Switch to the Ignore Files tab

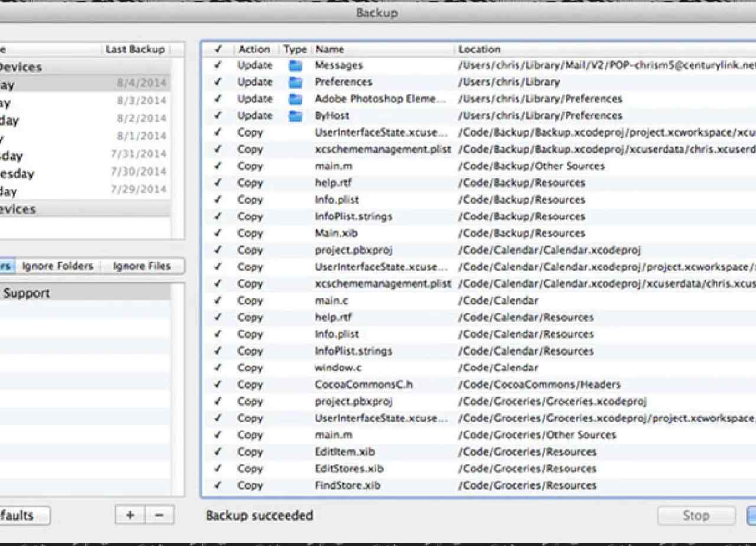pos(142,266)
